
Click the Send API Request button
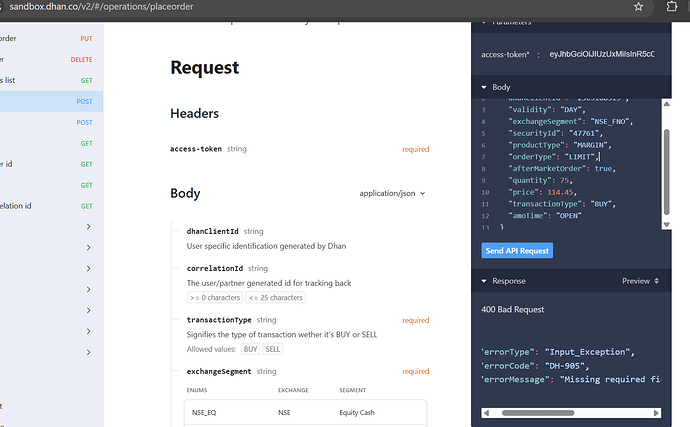517,250
